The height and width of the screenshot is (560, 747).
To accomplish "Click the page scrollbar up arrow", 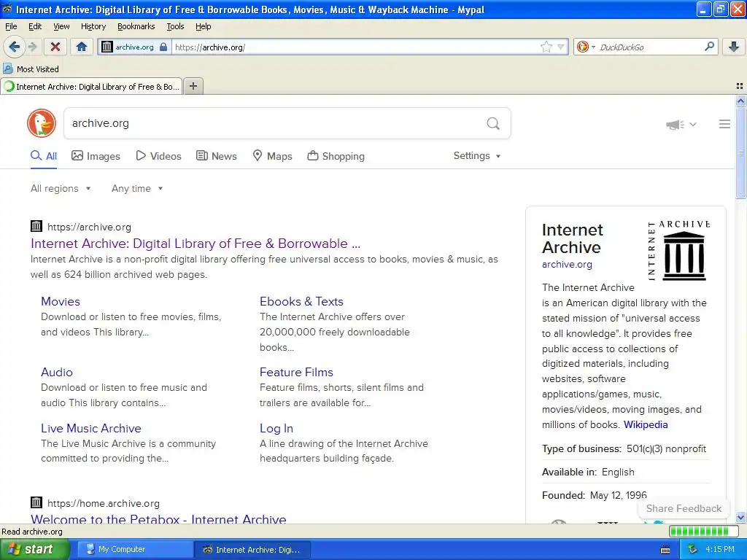I will tap(740, 101).
